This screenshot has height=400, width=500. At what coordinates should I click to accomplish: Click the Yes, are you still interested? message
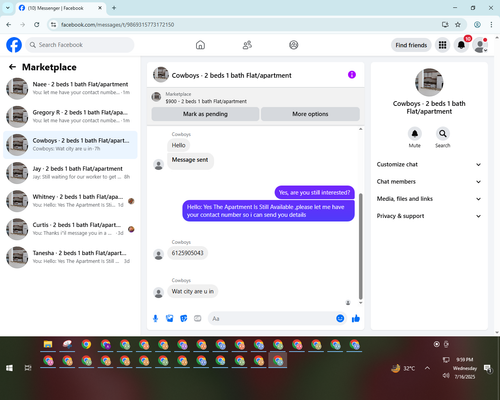[314, 193]
